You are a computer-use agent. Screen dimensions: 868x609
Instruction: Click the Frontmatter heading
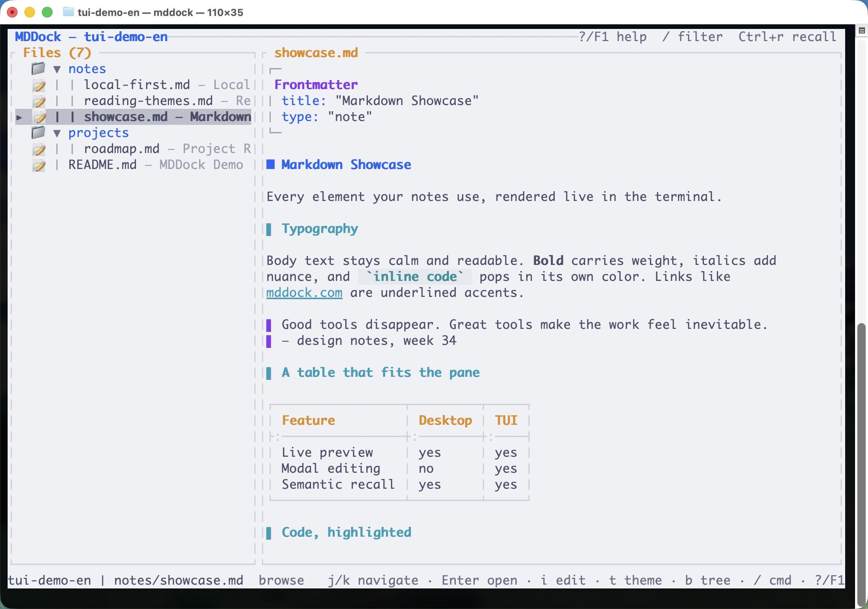click(x=316, y=85)
